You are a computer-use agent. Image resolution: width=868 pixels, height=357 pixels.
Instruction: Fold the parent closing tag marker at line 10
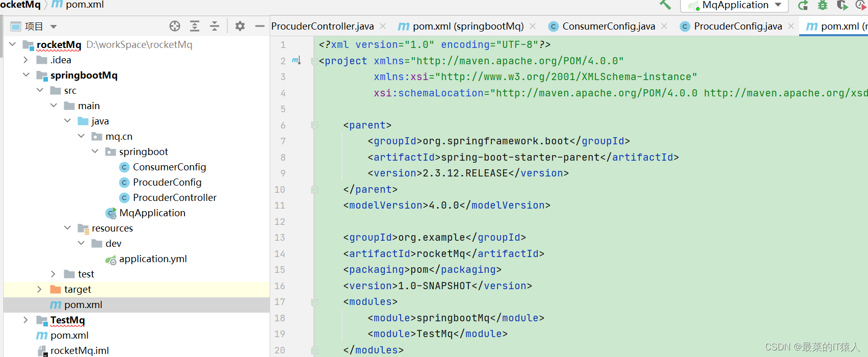click(314, 189)
